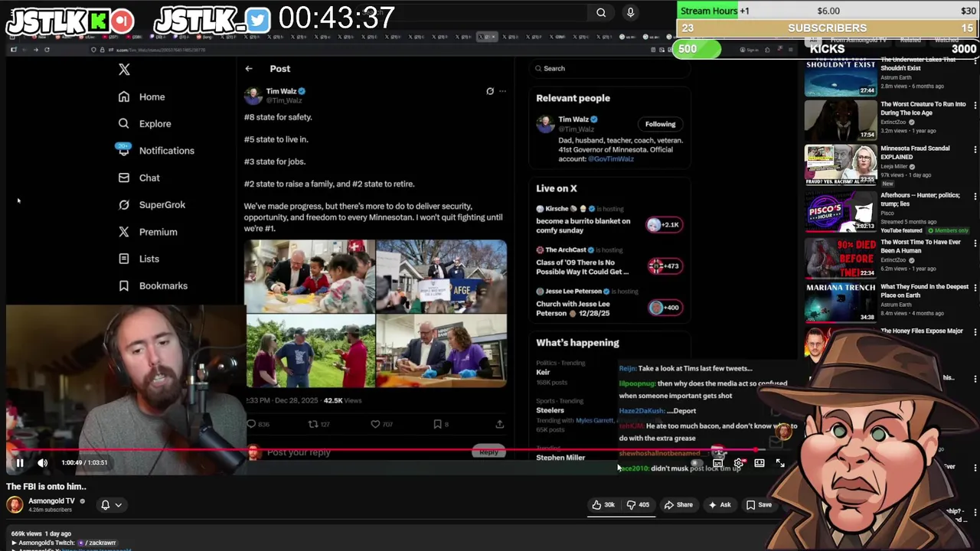980x551 pixels.
Task: Click the Grok icon on the post
Action: (x=490, y=91)
